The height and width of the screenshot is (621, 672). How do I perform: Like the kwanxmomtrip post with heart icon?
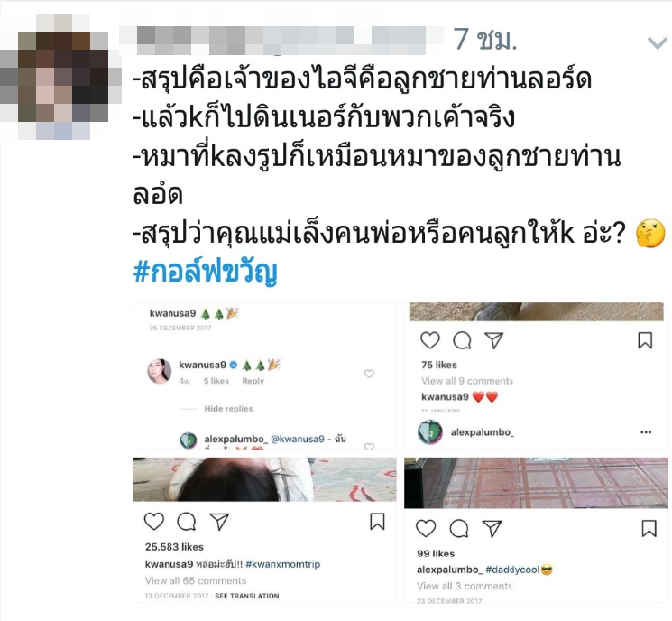coord(154,522)
